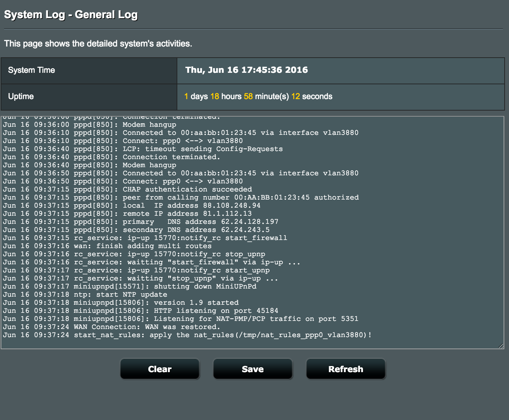Select the System Time label cell
The width and height of the screenshot is (509, 420).
click(x=89, y=70)
